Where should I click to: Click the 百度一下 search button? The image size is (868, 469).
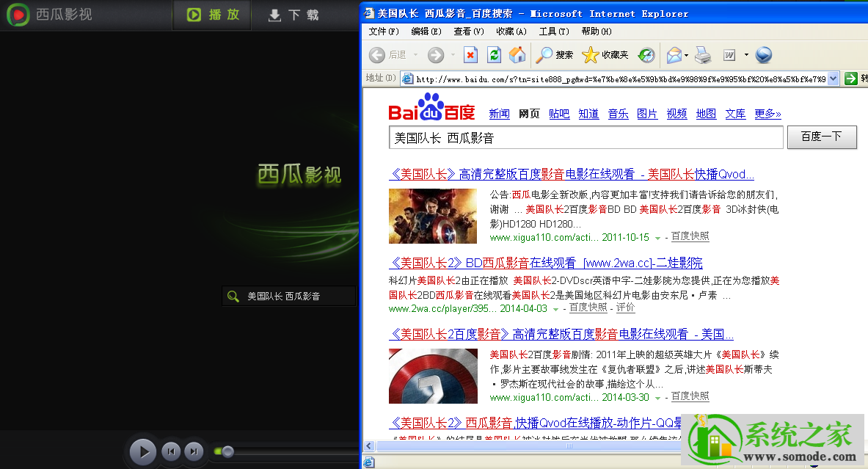point(822,137)
